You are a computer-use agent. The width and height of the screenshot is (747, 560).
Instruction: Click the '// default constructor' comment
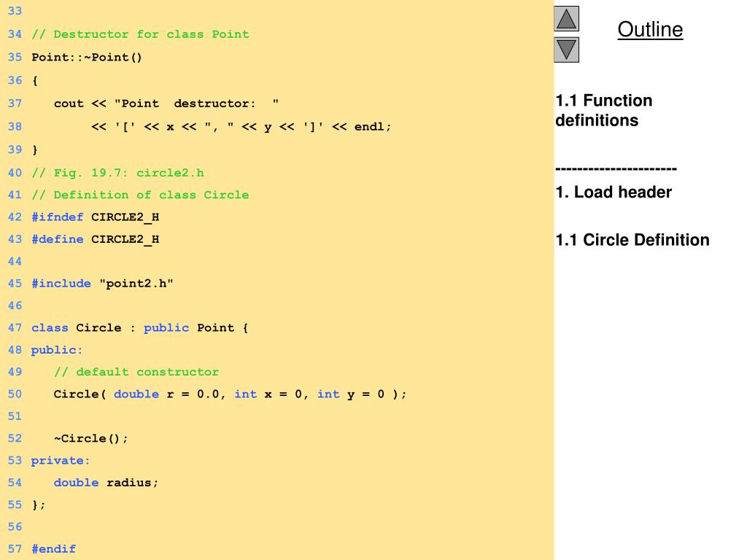click(136, 372)
